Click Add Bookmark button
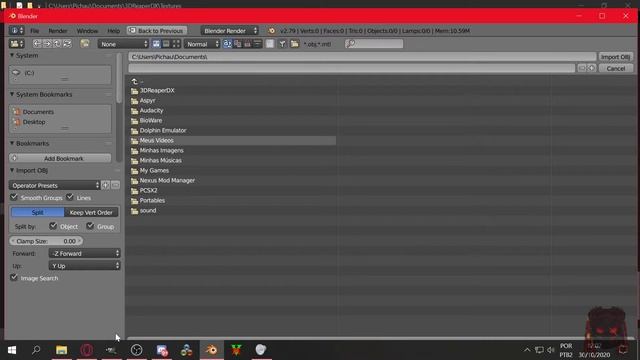 (60, 158)
